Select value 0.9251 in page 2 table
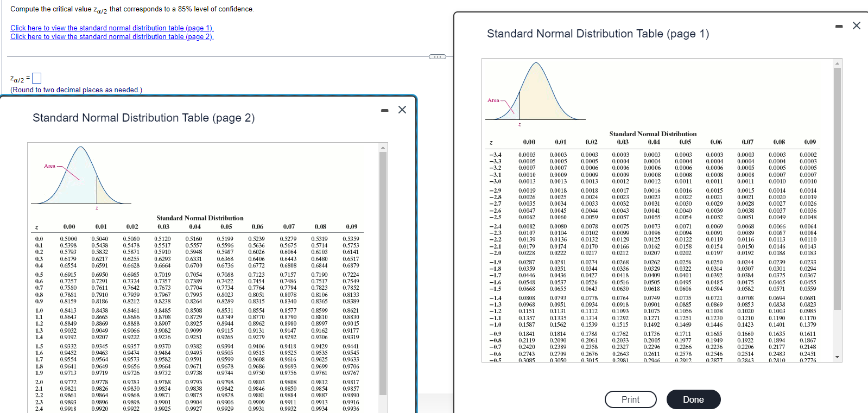The height and width of the screenshot is (413, 868). click(194, 337)
